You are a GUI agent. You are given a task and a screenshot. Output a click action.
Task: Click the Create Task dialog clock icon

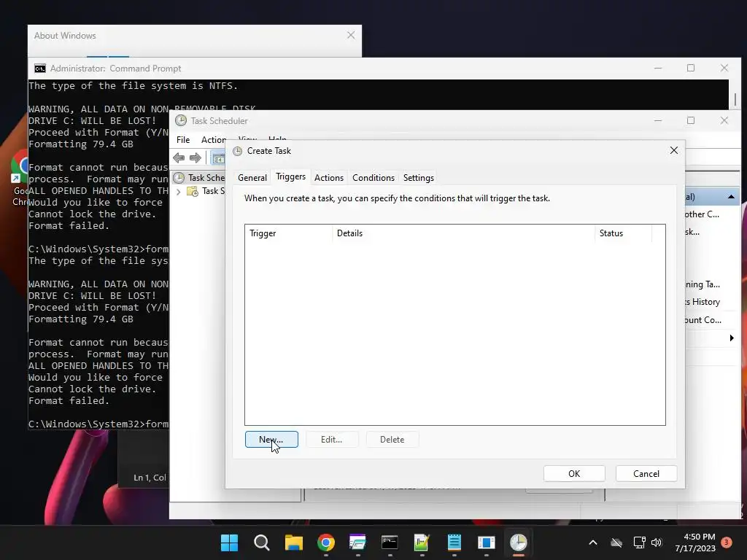point(237,151)
